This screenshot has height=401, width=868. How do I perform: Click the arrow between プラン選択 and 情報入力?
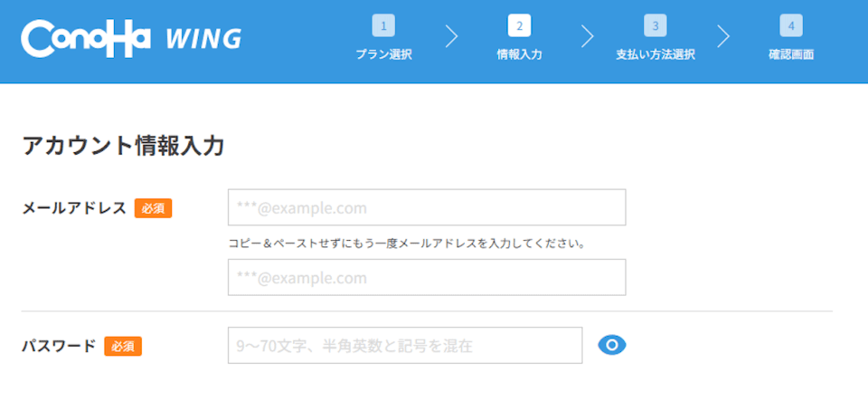click(x=452, y=36)
